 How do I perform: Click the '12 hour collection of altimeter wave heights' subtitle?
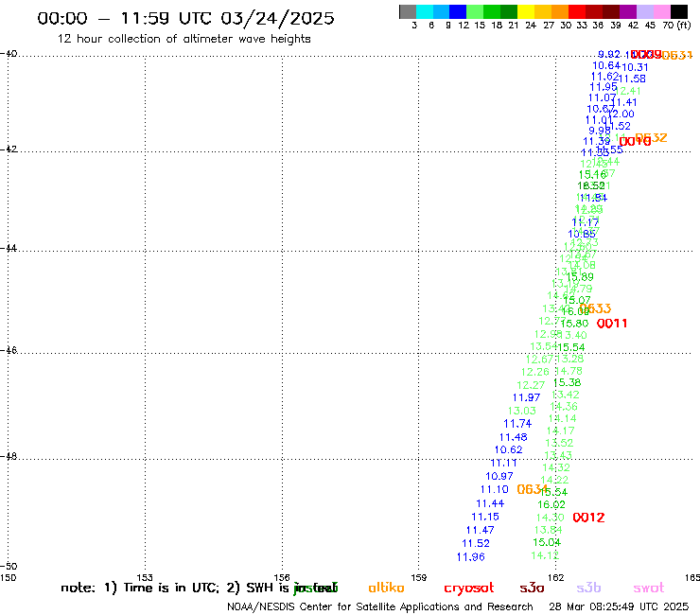point(184,39)
